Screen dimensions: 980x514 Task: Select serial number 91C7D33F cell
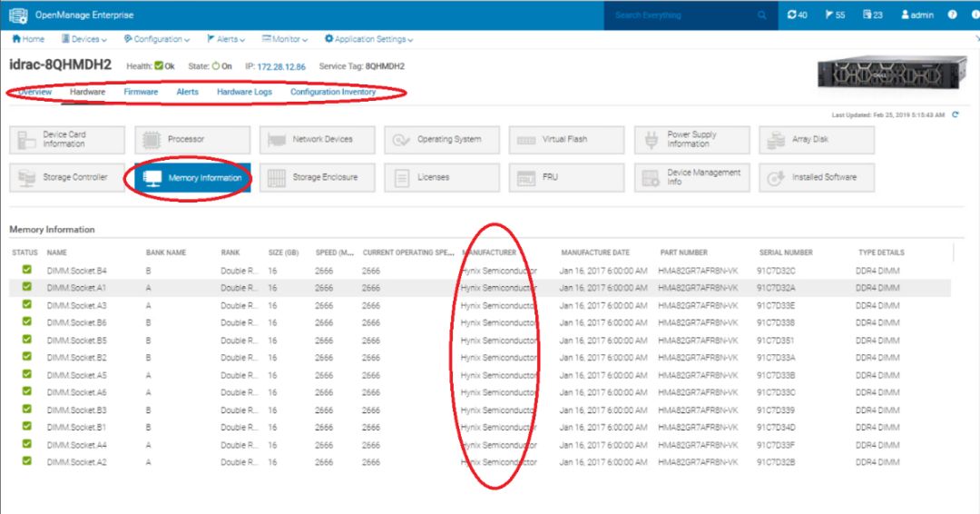(776, 445)
